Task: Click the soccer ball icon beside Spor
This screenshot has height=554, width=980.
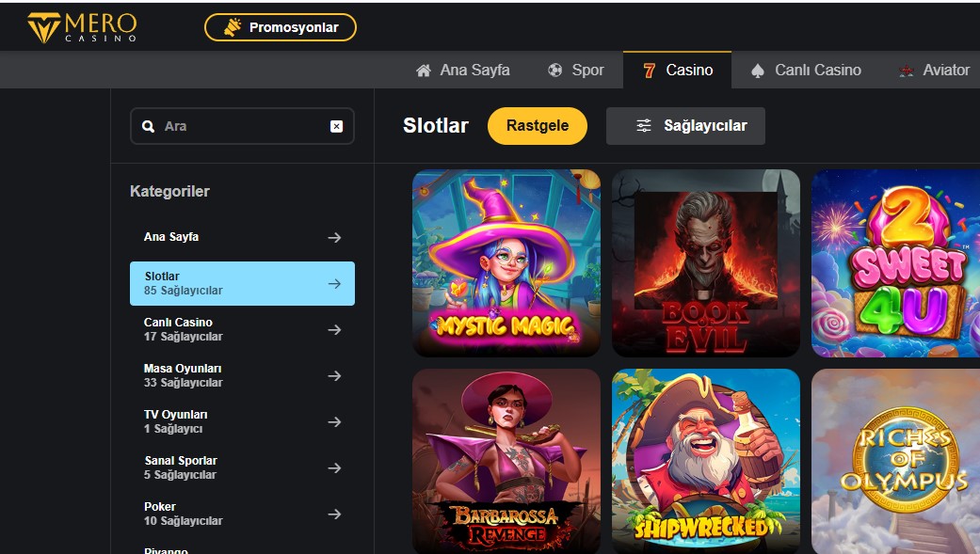Action: (555, 71)
